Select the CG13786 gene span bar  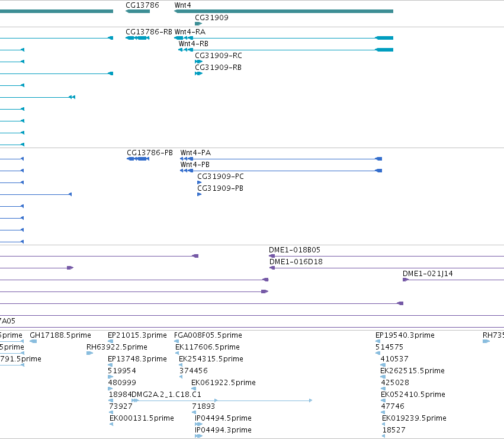click(137, 11)
